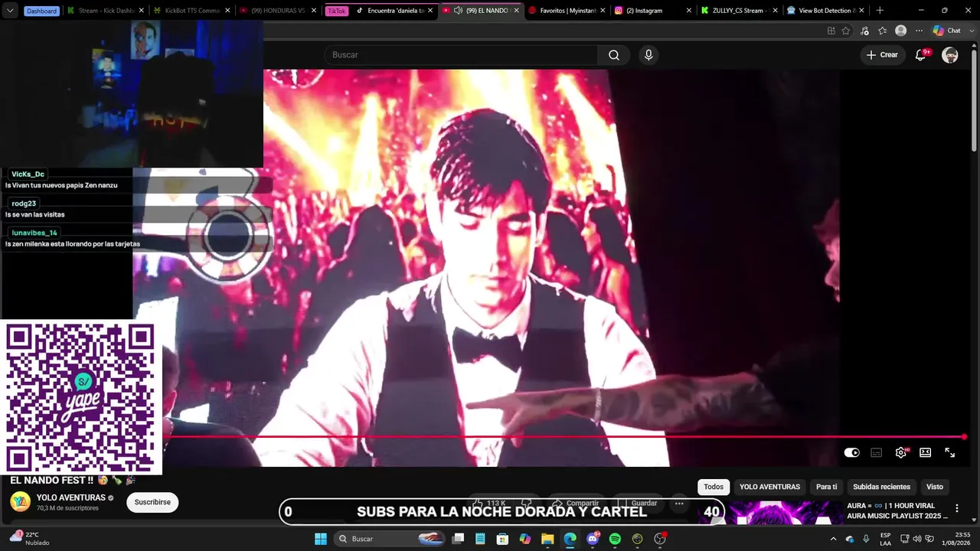Enter fullscreen video mode
Image resolution: width=980 pixels, height=551 pixels.
[x=949, y=452]
